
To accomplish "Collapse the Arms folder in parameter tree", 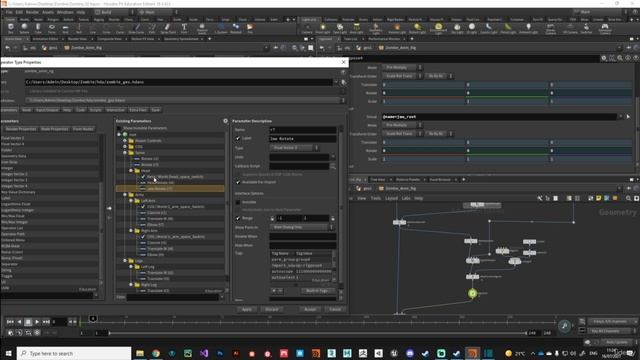I will click(125, 195).
